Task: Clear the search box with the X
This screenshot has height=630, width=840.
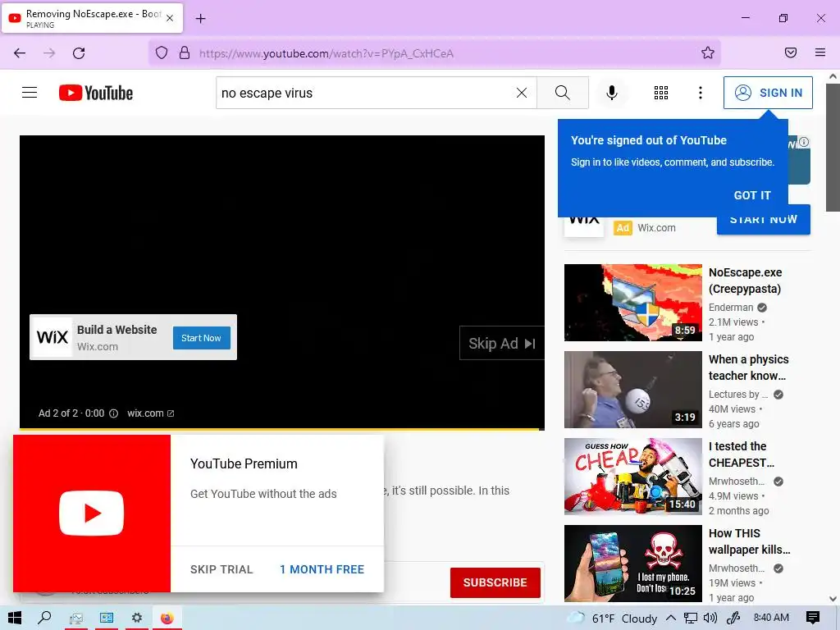Action: click(x=521, y=93)
